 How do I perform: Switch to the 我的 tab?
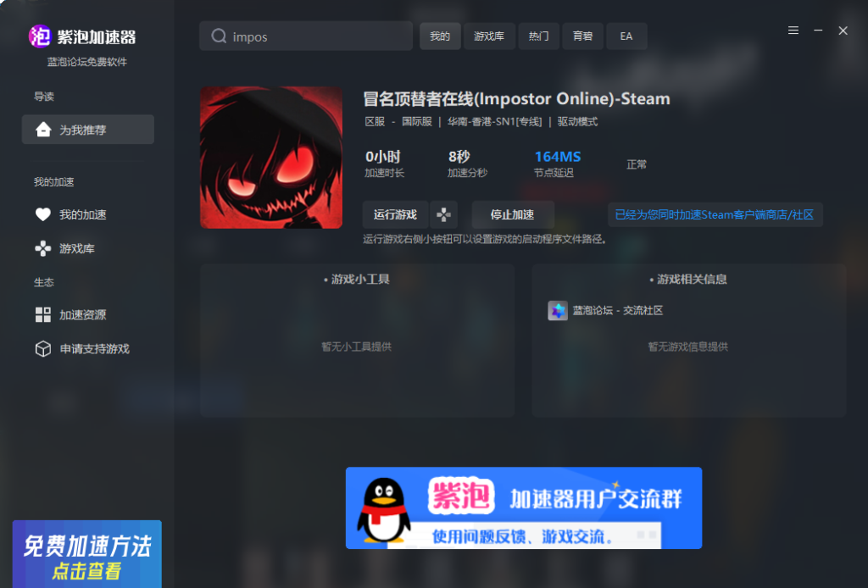click(x=440, y=36)
